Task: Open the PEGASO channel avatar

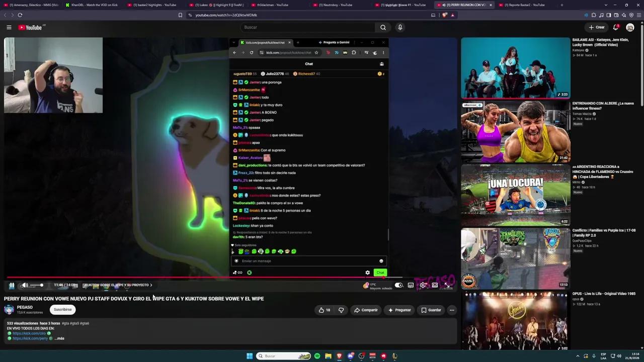Action: [x=9, y=310]
